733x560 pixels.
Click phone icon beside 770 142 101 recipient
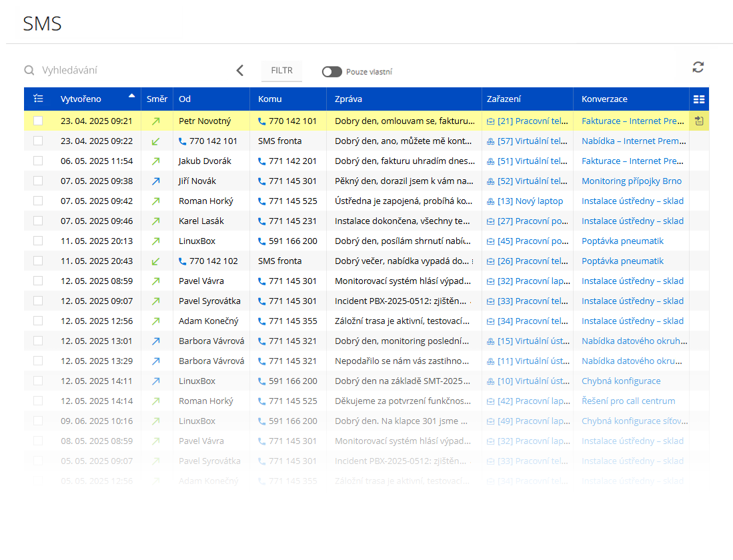pos(262,121)
